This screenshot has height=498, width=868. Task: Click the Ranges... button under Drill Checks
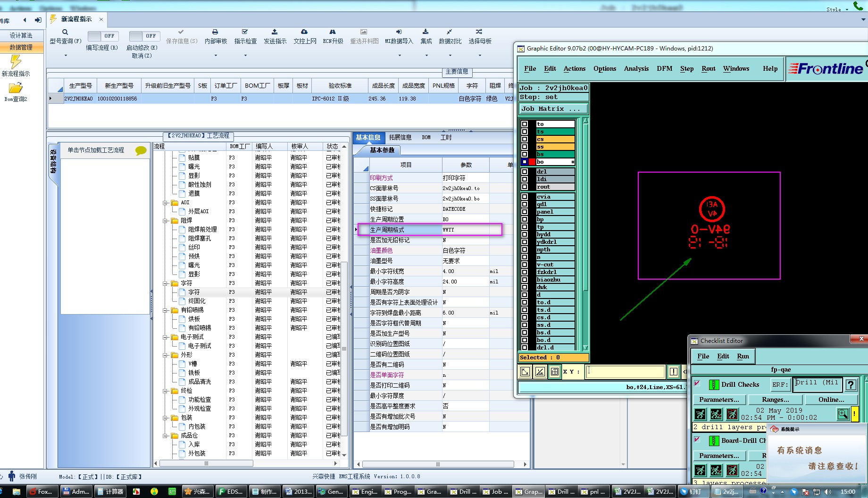point(775,399)
